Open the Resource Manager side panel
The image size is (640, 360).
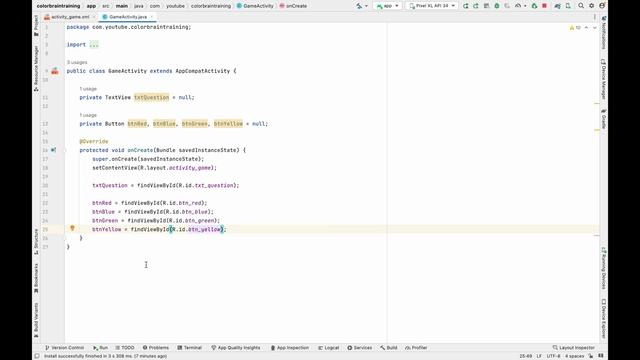click(x=36, y=68)
